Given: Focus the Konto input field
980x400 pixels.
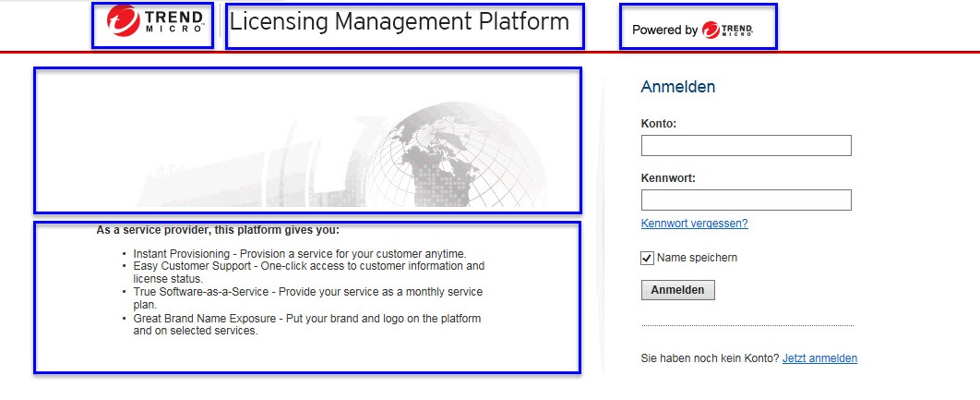Looking at the screenshot, I should click(x=746, y=146).
